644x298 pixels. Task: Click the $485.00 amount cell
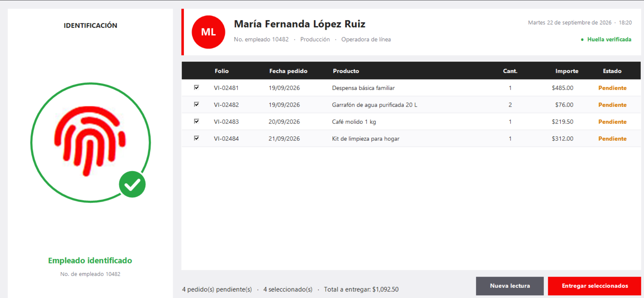click(x=563, y=88)
